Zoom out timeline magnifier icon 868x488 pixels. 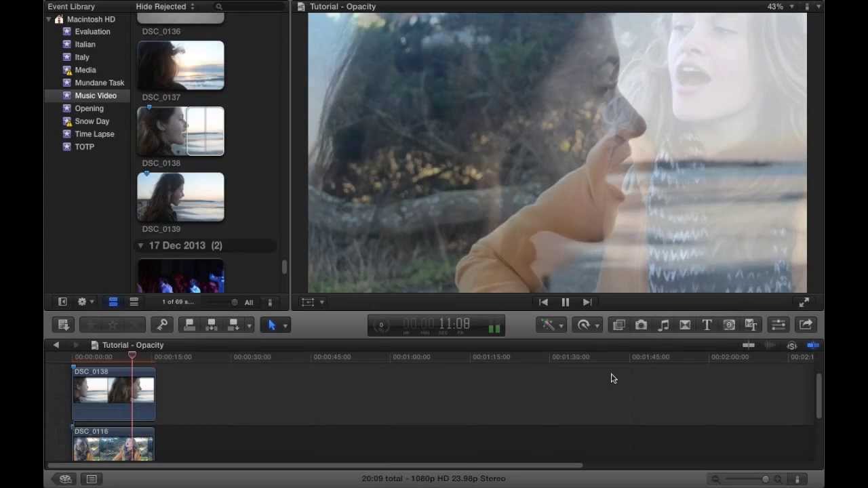click(715, 479)
